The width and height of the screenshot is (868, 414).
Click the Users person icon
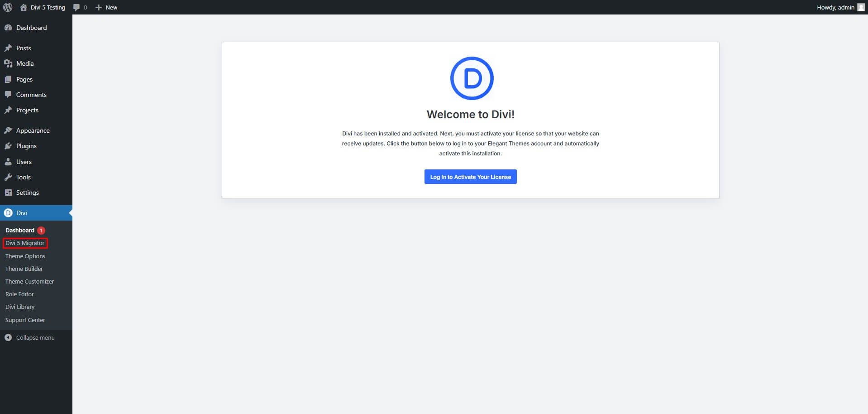click(8, 162)
